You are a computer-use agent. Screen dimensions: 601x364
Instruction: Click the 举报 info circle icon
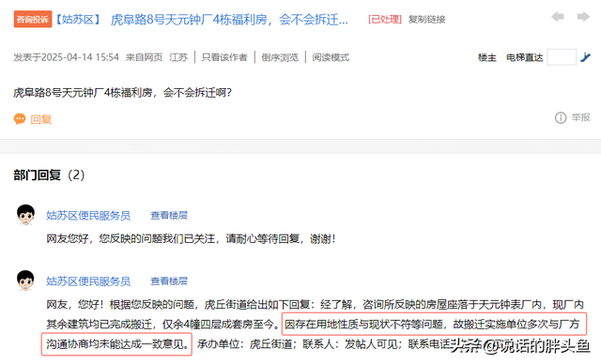[561, 117]
